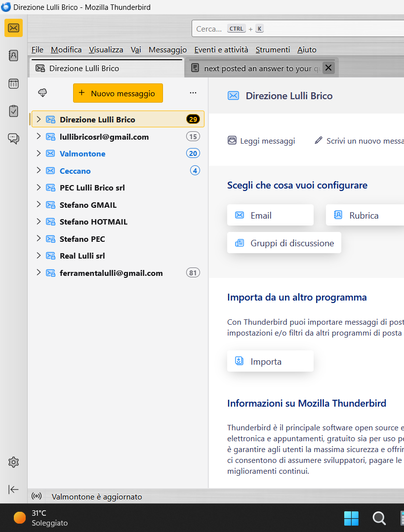Screen dimensions: 404x532
Task: Open the Mail space icon
Action: coord(14,28)
